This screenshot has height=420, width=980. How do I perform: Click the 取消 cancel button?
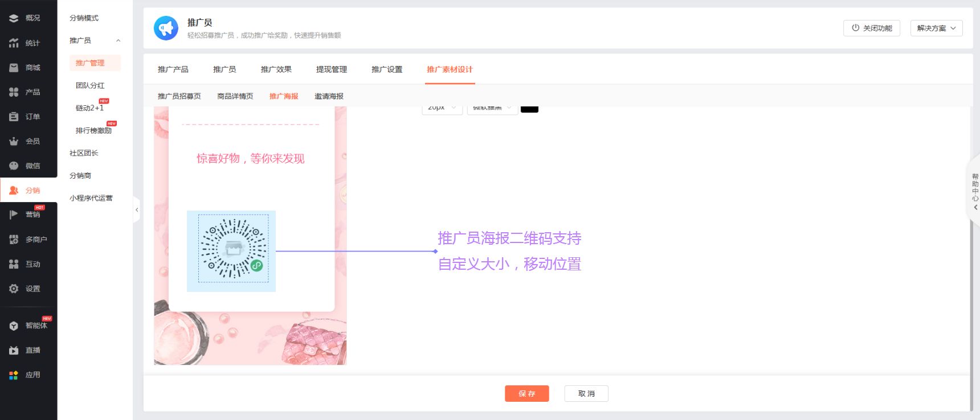(586, 394)
